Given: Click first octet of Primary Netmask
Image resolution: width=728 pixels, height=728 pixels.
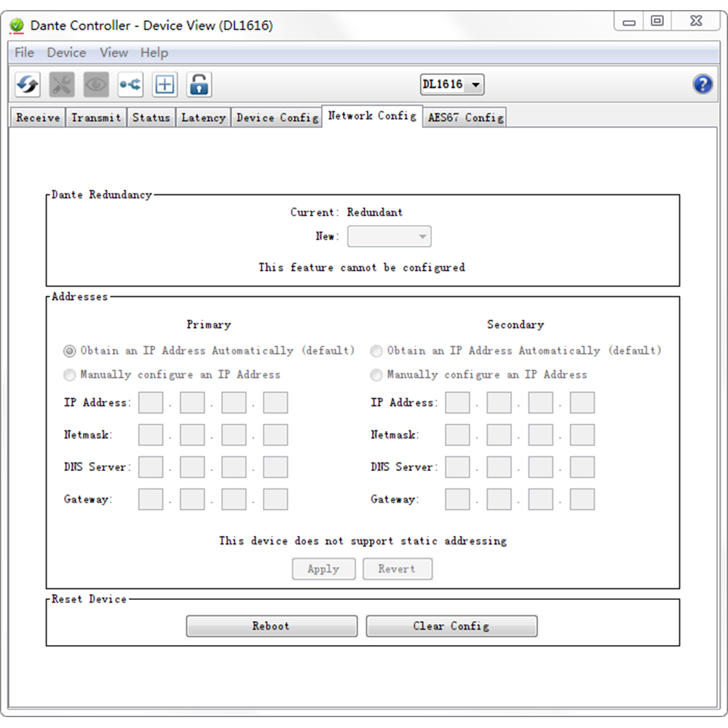Looking at the screenshot, I should point(151,435).
